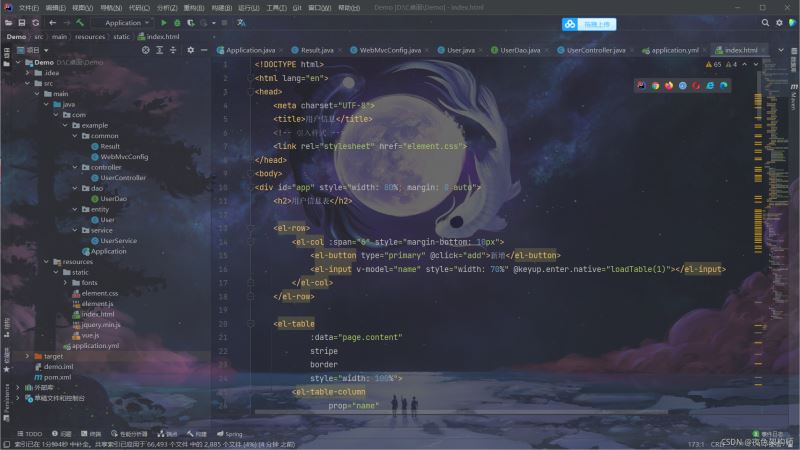Click the open folder toolbar icon
Screen dimensions: 800x450
[8, 23]
